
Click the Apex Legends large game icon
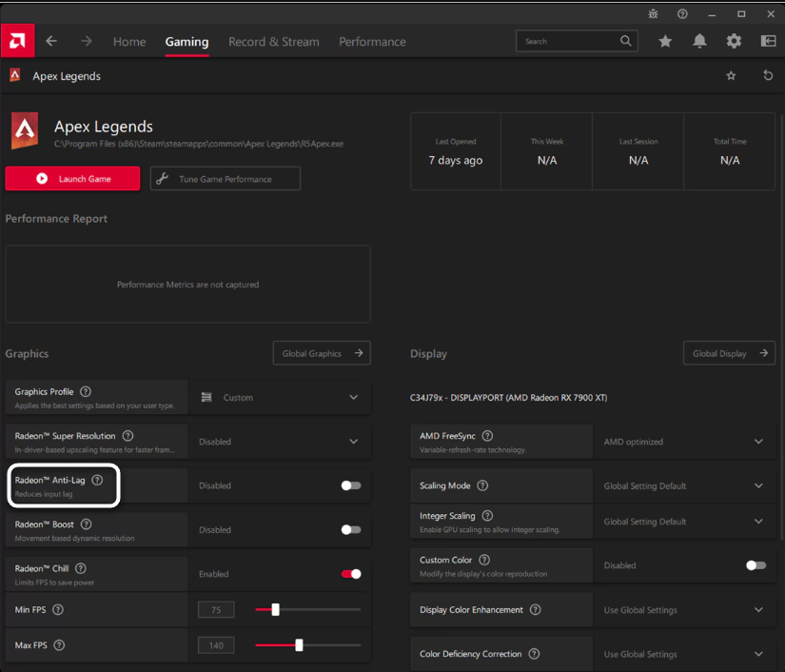pyautogui.click(x=25, y=130)
